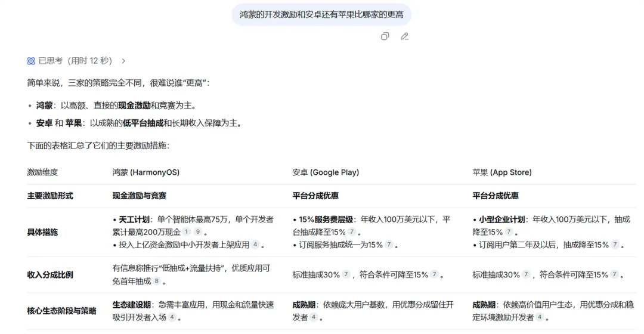Image resolution: width=644 pixels, height=334 pixels.
Task: Click the 收入分成比例 row label
Action: click(50, 275)
